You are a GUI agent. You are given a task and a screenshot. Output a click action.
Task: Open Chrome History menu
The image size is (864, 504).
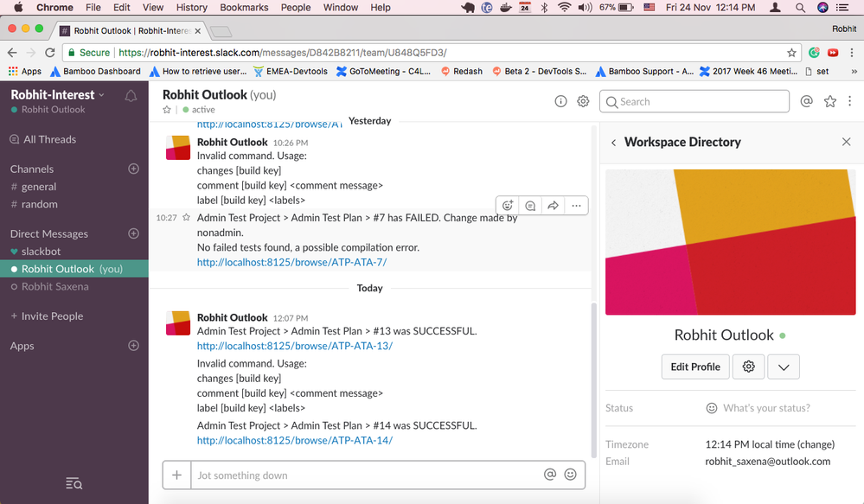coord(192,7)
